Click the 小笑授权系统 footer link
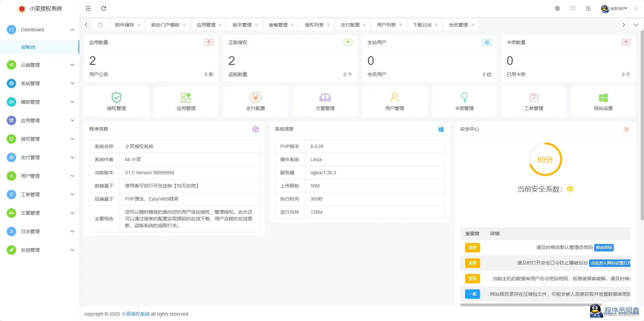Image resolution: width=644 pixels, height=321 pixels. click(135, 314)
